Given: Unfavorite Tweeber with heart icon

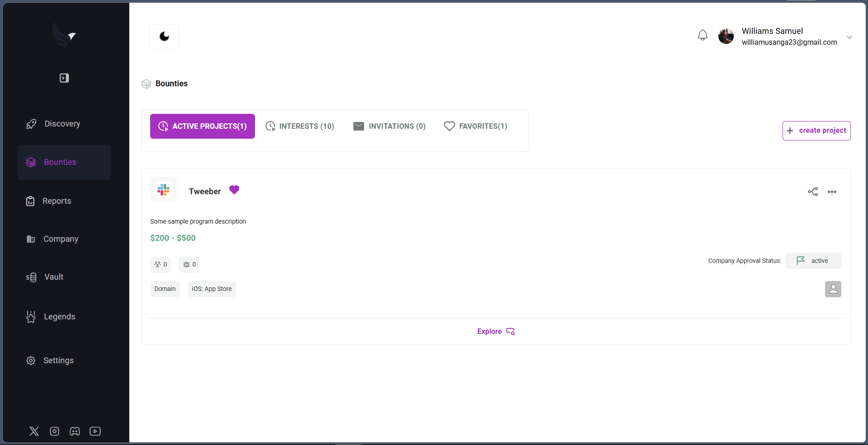Looking at the screenshot, I should point(234,190).
